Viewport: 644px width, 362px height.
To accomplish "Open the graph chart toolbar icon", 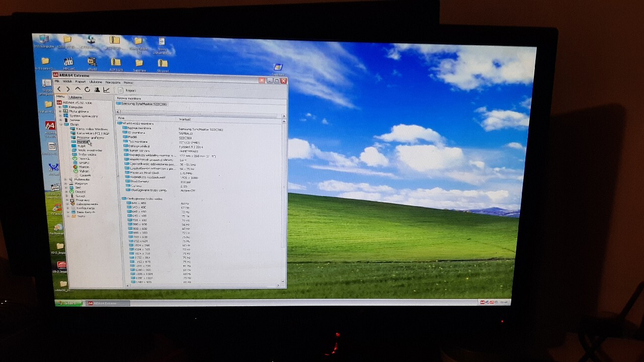I will click(x=106, y=90).
